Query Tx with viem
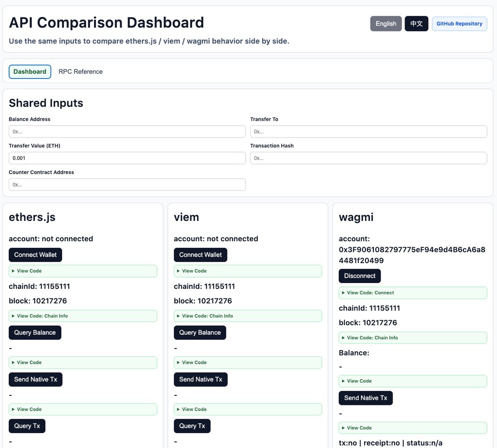This screenshot has height=448, width=497. 192,426
